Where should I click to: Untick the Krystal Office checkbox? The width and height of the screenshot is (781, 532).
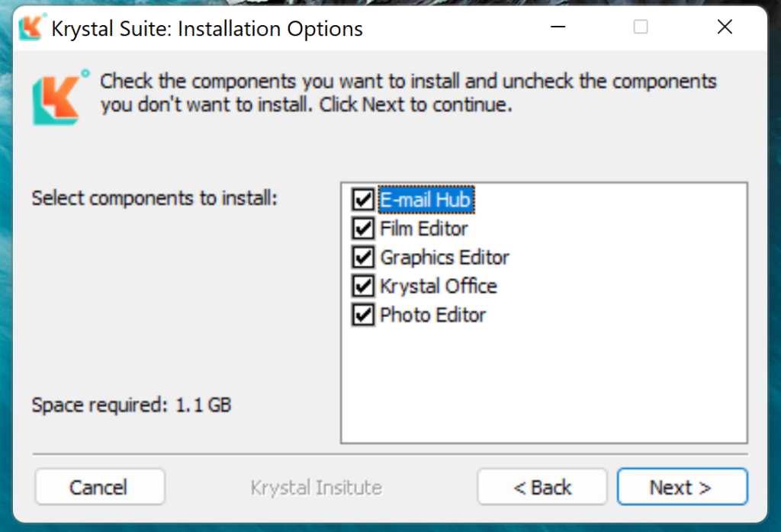pyautogui.click(x=362, y=287)
